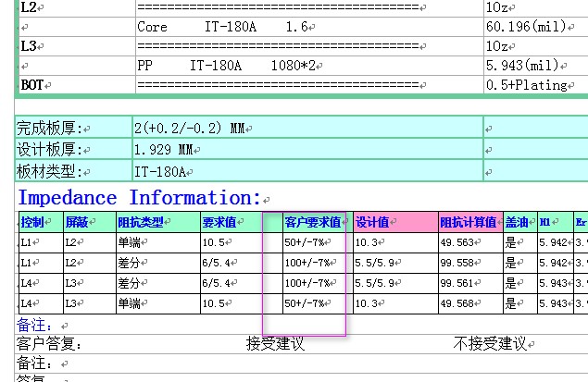Click the '60.196(mil)' thickness value
588x382 pixels.
[526, 27]
